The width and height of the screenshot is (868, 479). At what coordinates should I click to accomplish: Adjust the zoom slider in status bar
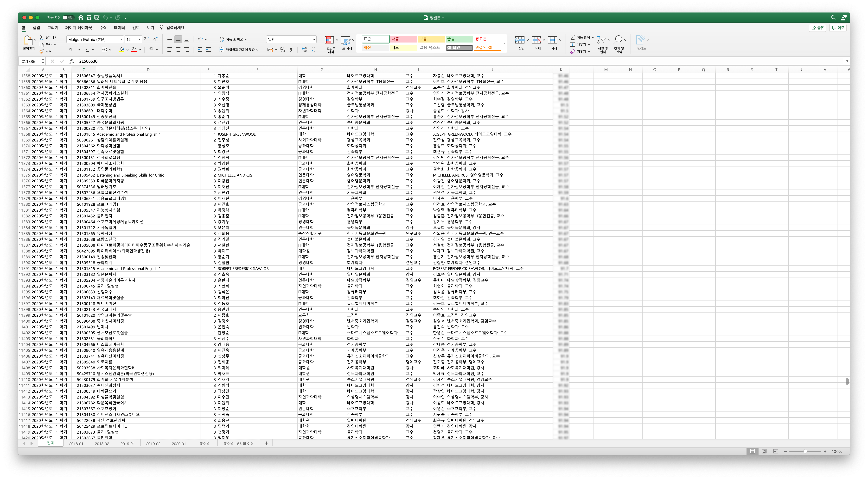[805, 451]
